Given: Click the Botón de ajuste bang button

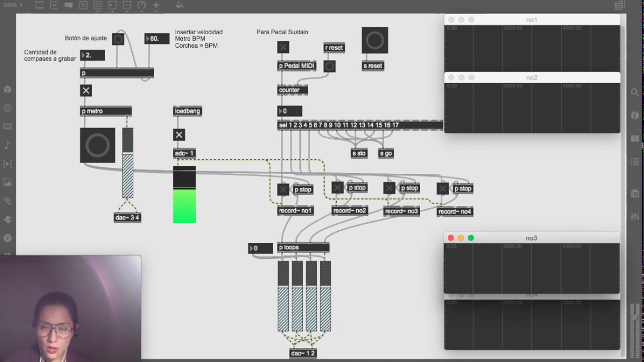Looking at the screenshot, I should (118, 39).
